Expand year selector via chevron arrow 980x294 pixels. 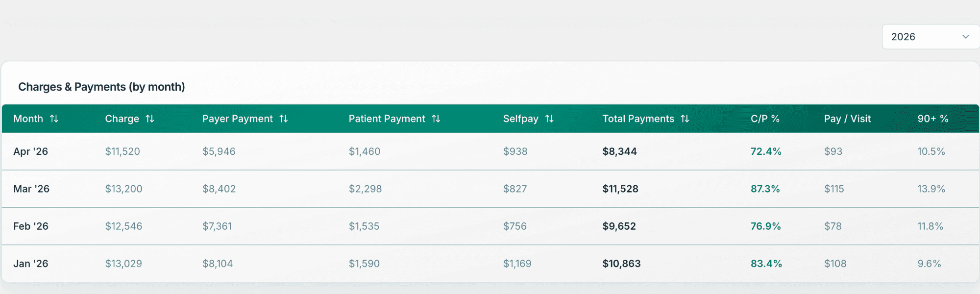(966, 37)
